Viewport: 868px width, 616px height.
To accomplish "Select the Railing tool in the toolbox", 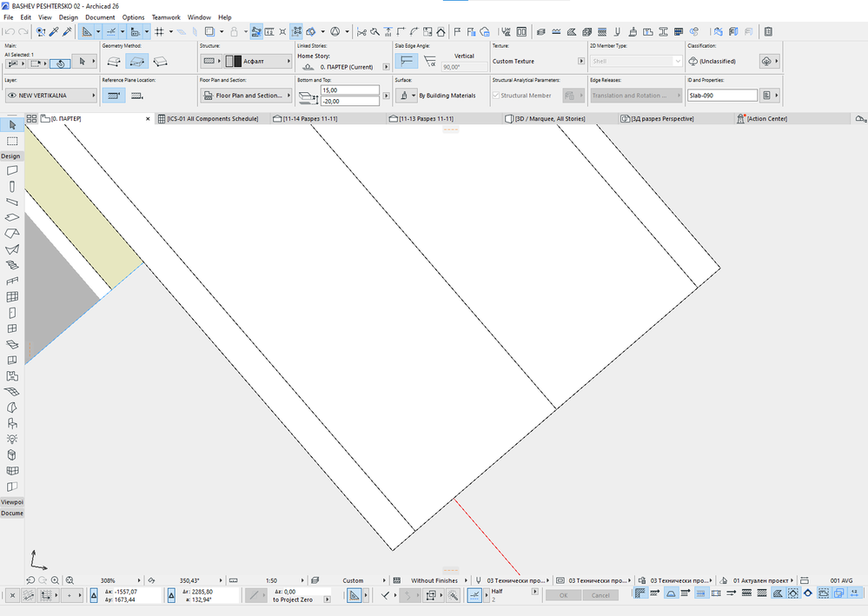I will point(12,282).
